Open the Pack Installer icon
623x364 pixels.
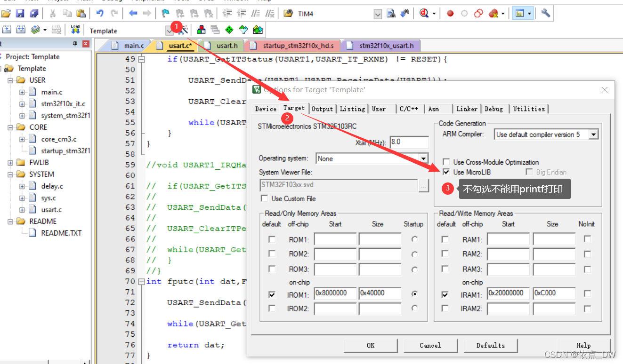(x=258, y=30)
